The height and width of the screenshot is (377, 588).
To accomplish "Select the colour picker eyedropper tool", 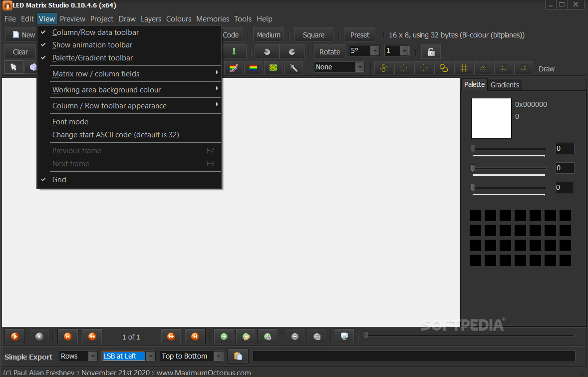I will (x=293, y=67).
